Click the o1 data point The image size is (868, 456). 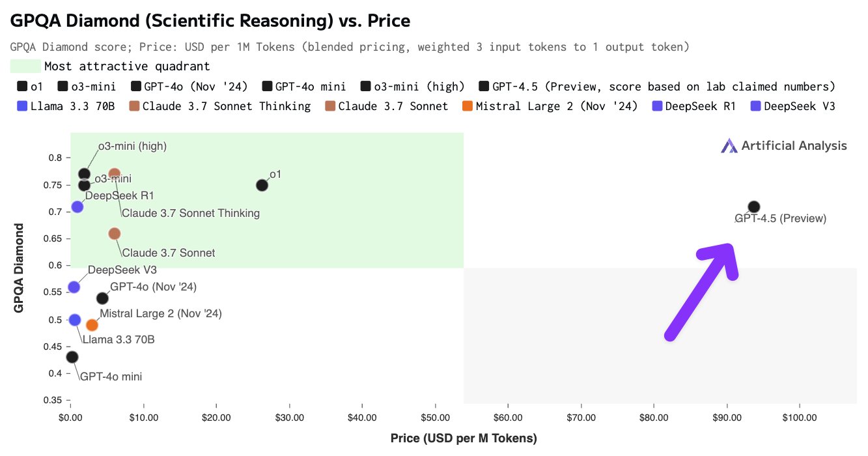click(x=262, y=185)
